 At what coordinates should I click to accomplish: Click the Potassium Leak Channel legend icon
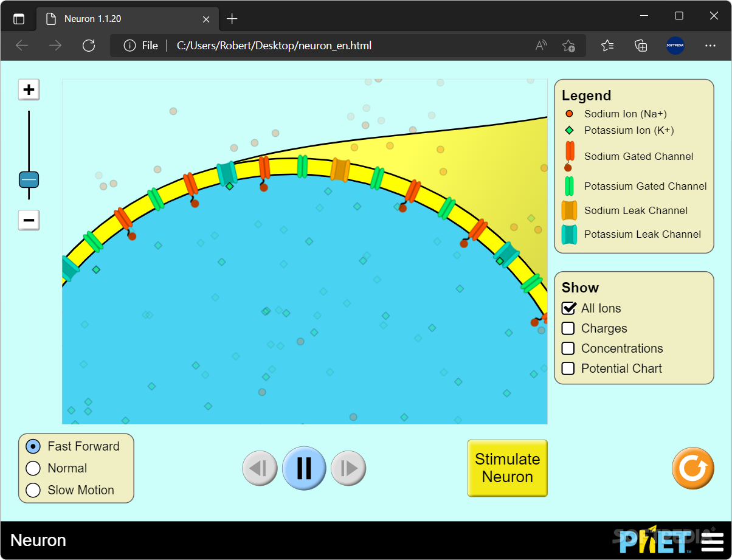coord(569,234)
